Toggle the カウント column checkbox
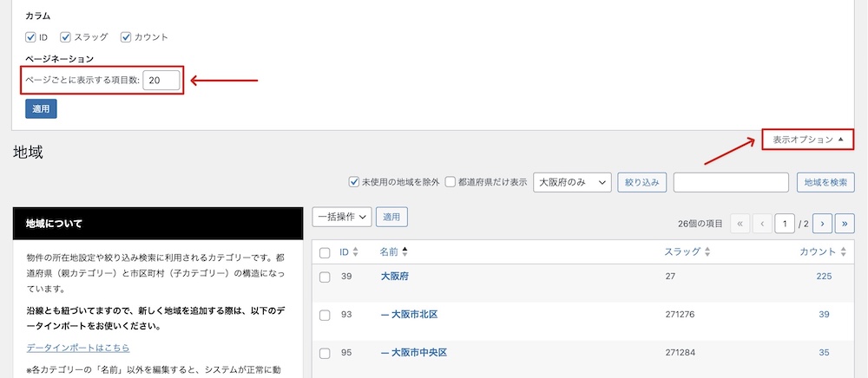The width and height of the screenshot is (868, 378). [125, 37]
